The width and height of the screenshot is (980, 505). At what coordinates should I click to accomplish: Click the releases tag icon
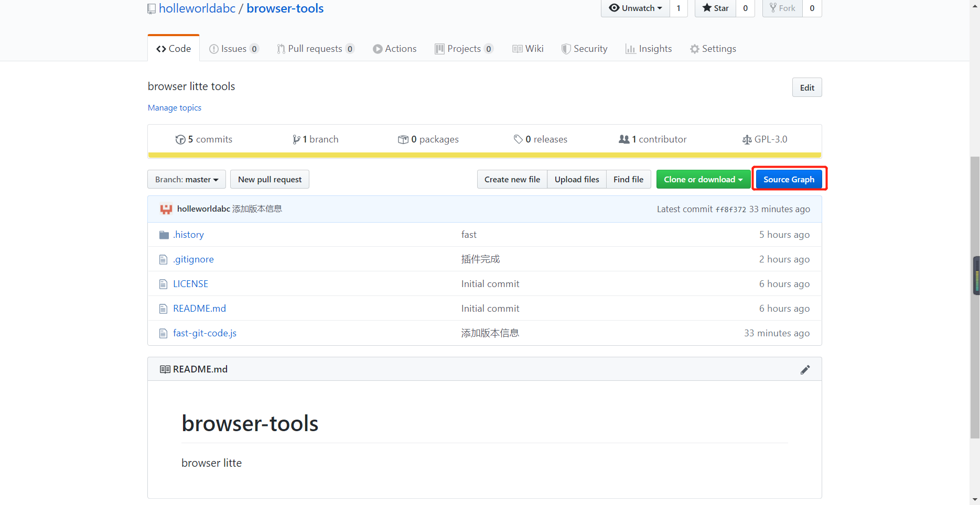[518, 139]
